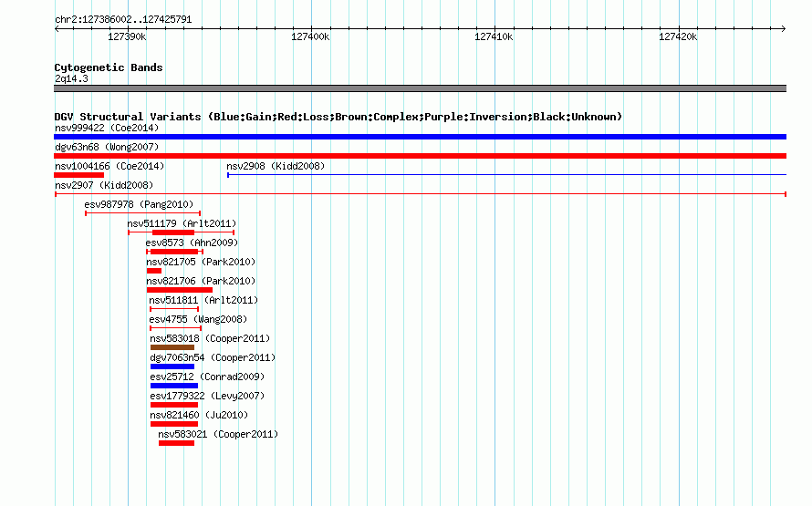The height and width of the screenshot is (506, 812).
Task: Click the nsv821706 (Park2010) label
Action: [201, 281]
